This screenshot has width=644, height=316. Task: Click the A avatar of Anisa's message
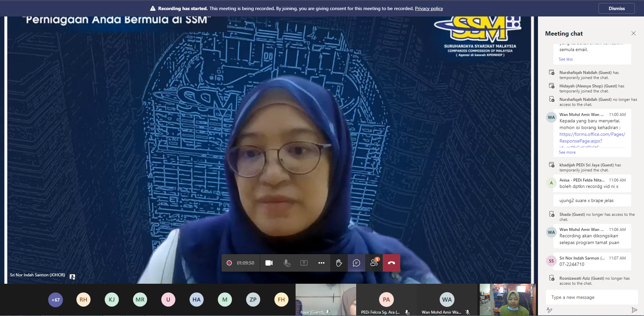click(551, 183)
